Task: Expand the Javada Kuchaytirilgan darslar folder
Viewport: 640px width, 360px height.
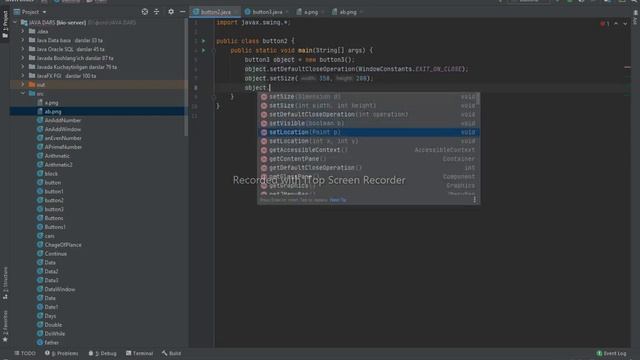Action: tap(23, 67)
